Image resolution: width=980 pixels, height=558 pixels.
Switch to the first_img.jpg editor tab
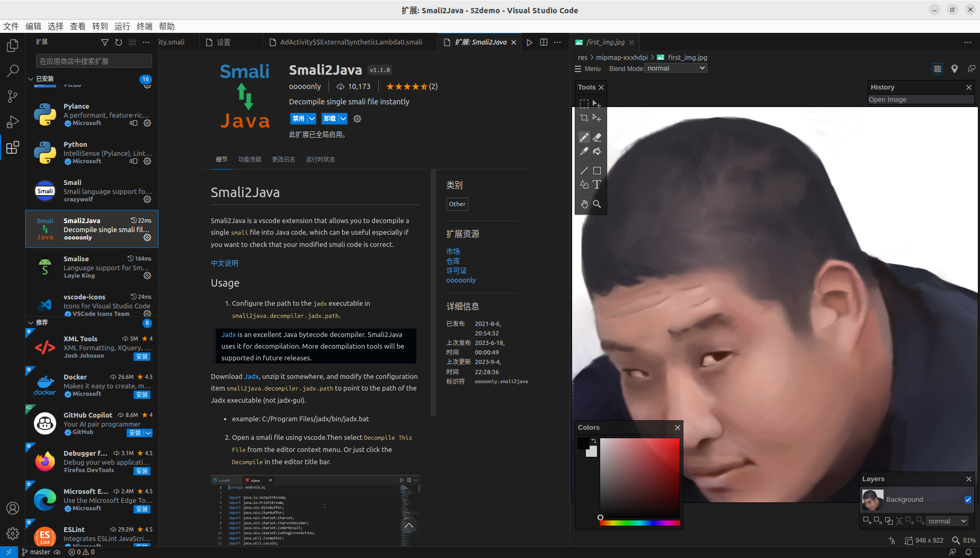605,42
